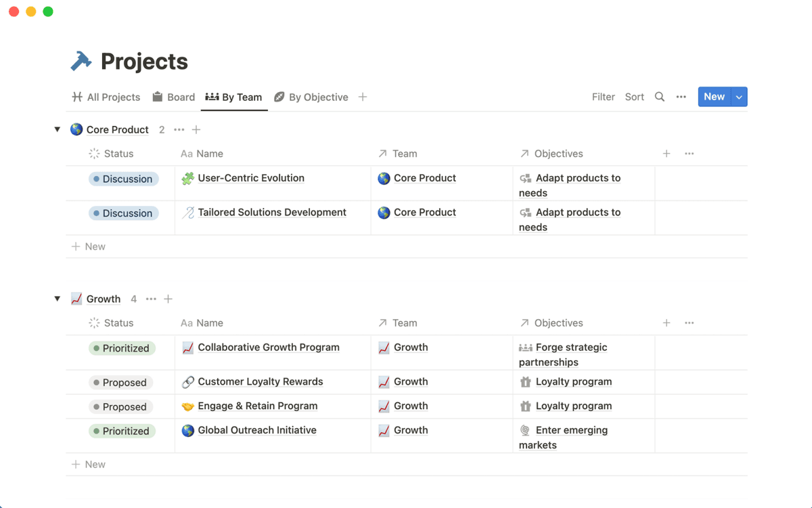Click the plus icon next to Core Product group
Screen dimensions: 812x508
click(196, 129)
